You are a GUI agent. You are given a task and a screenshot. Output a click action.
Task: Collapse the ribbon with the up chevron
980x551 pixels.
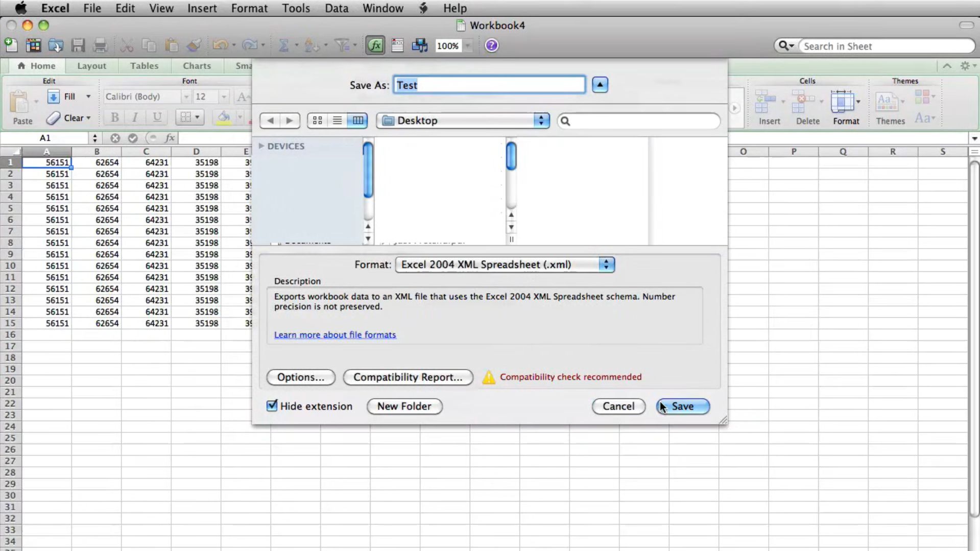(x=947, y=66)
